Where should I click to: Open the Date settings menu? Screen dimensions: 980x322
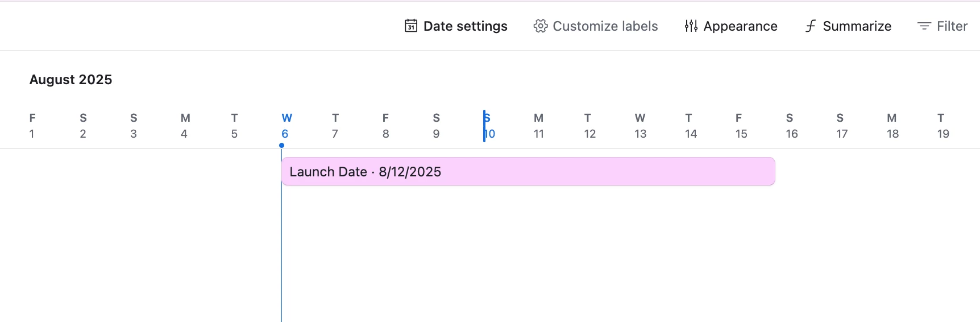click(x=456, y=26)
